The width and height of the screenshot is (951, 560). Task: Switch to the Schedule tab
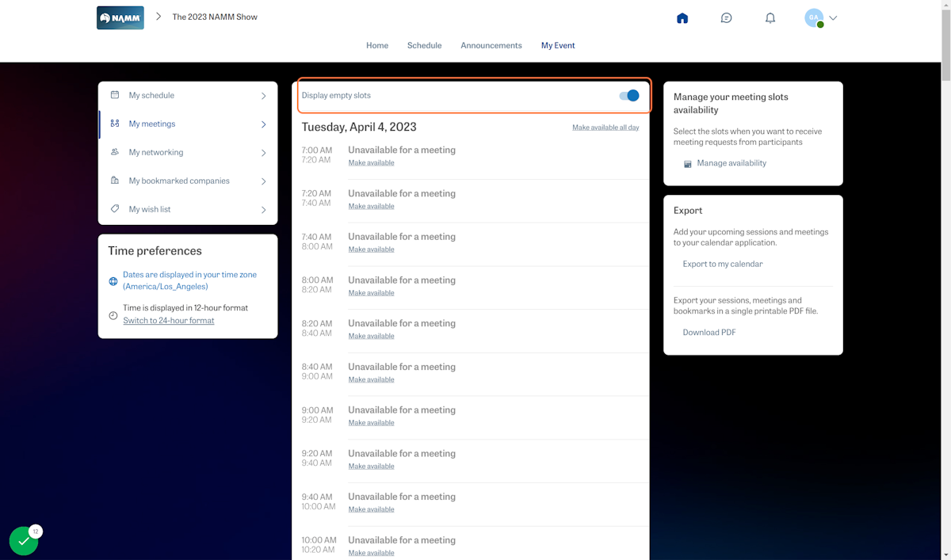coord(424,45)
